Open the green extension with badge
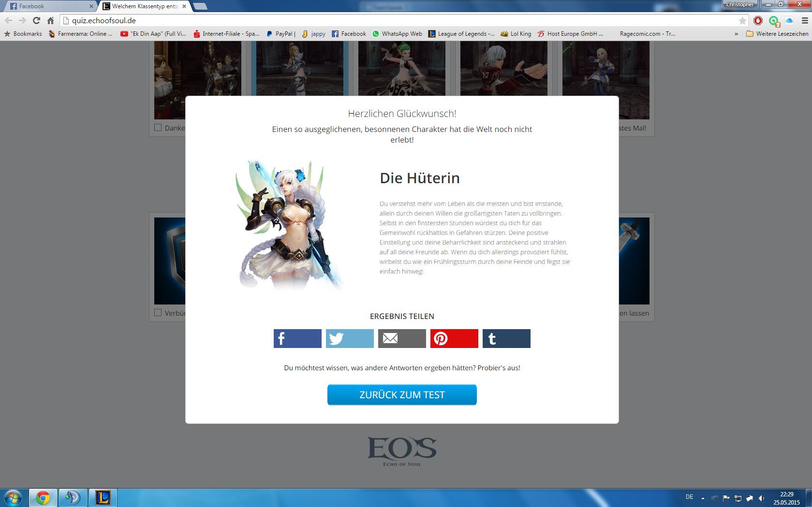This screenshot has height=507, width=812. (774, 21)
